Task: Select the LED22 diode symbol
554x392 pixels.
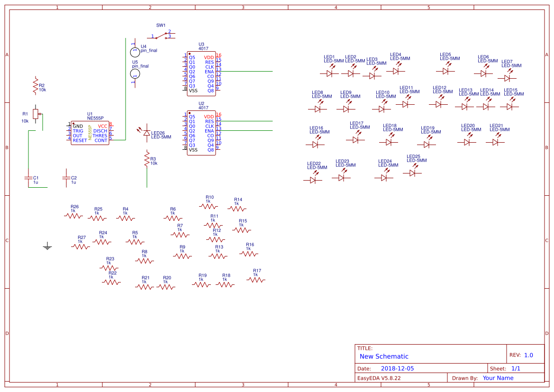Action: 313,178
